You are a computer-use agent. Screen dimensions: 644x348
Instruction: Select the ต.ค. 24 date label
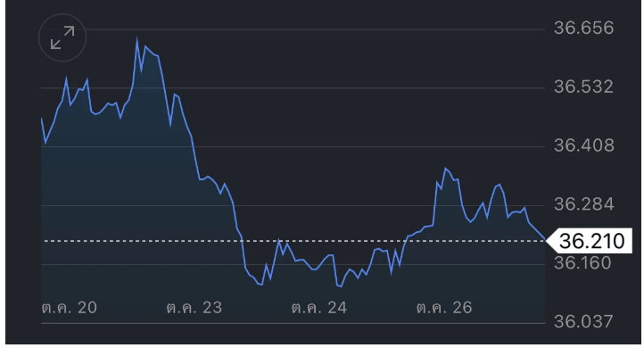319,307
